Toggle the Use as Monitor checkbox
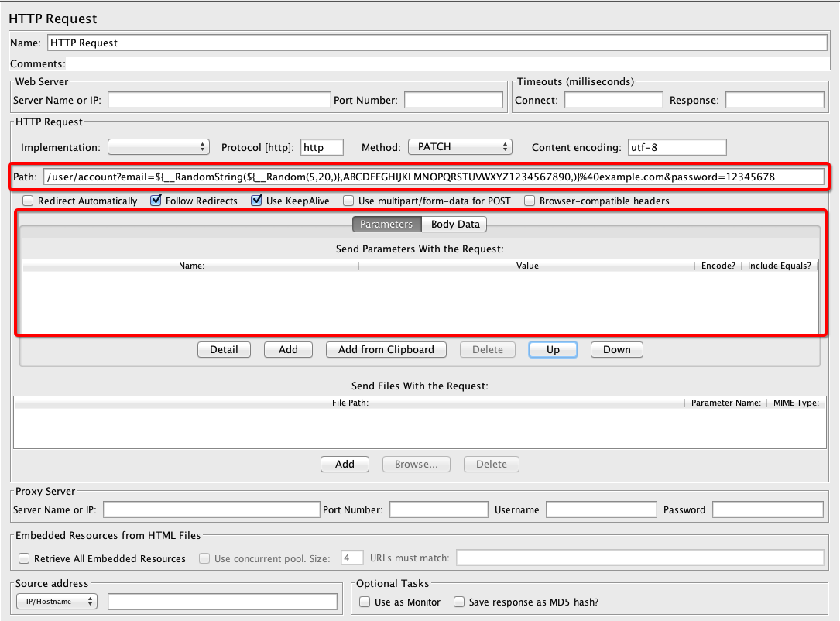The height and width of the screenshot is (621, 840). [x=365, y=602]
